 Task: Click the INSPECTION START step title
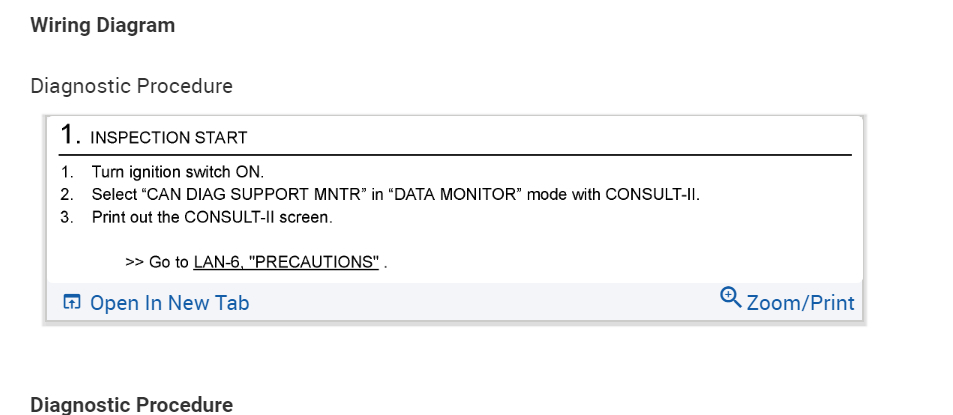click(x=168, y=137)
